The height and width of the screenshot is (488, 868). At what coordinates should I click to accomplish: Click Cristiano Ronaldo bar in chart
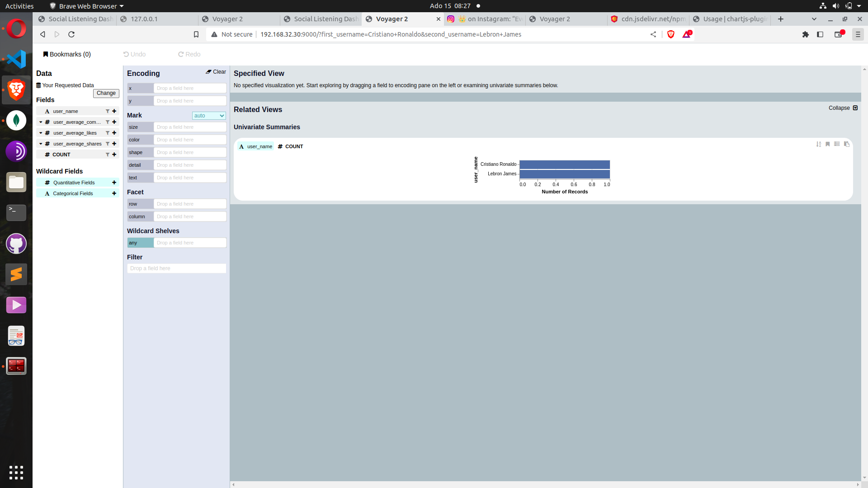tap(564, 164)
